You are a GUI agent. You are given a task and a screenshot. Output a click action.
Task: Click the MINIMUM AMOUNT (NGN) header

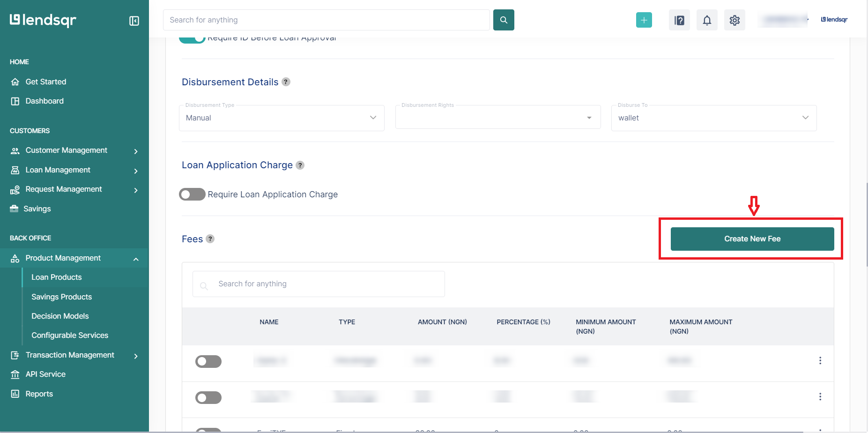pos(606,327)
